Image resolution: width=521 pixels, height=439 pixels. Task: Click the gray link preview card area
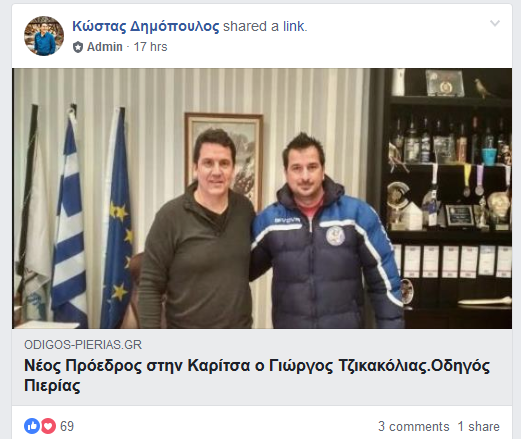[262, 367]
